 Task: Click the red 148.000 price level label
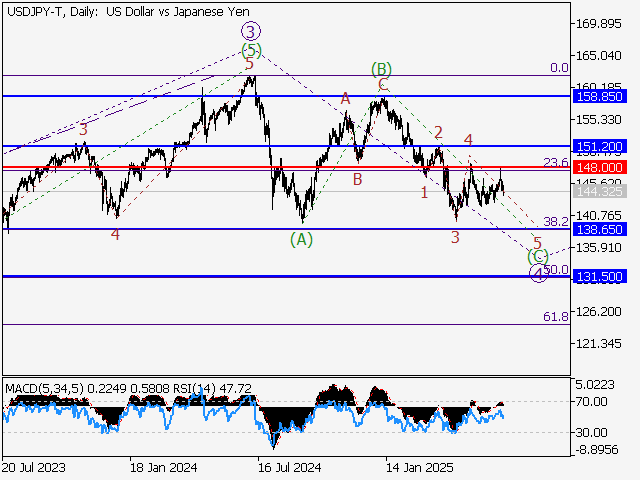pyautogui.click(x=600, y=167)
